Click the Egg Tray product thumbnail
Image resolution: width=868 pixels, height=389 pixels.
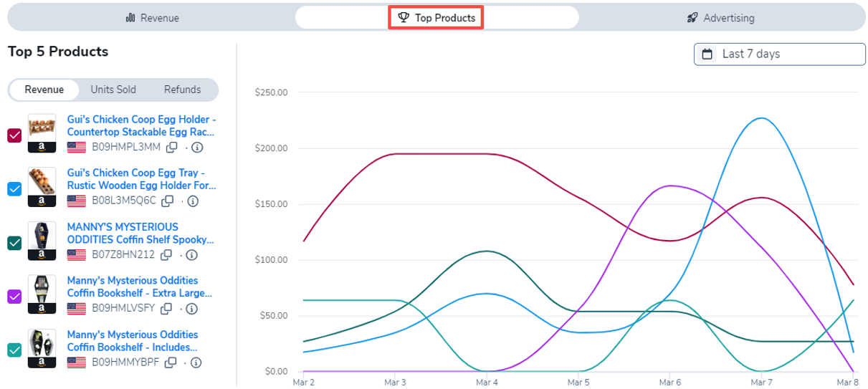(42, 187)
